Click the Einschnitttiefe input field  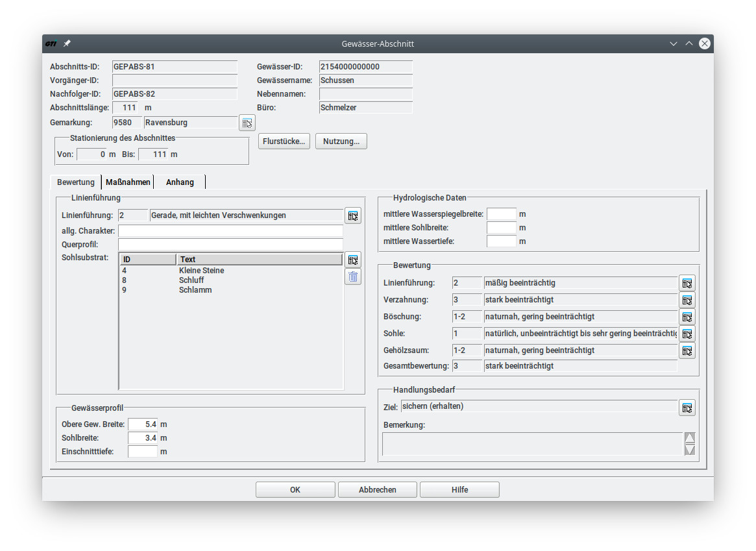click(x=143, y=452)
